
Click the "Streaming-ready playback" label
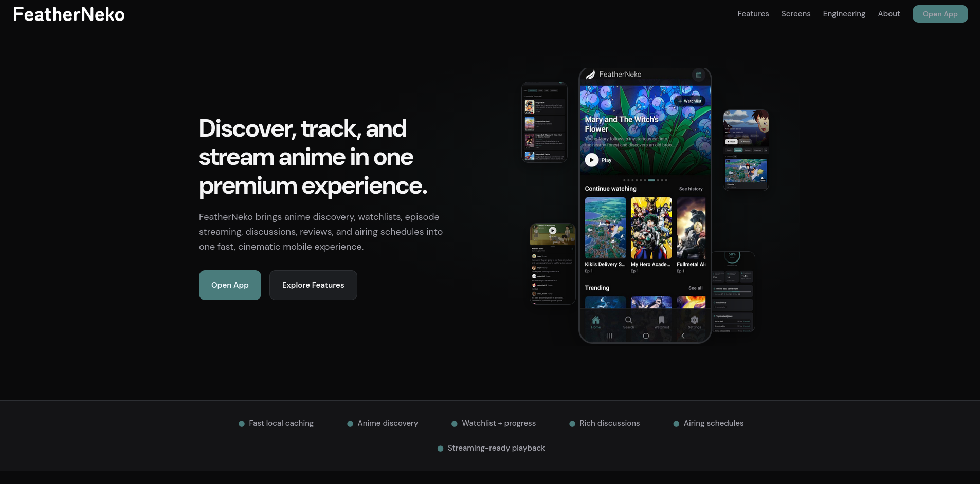496,448
